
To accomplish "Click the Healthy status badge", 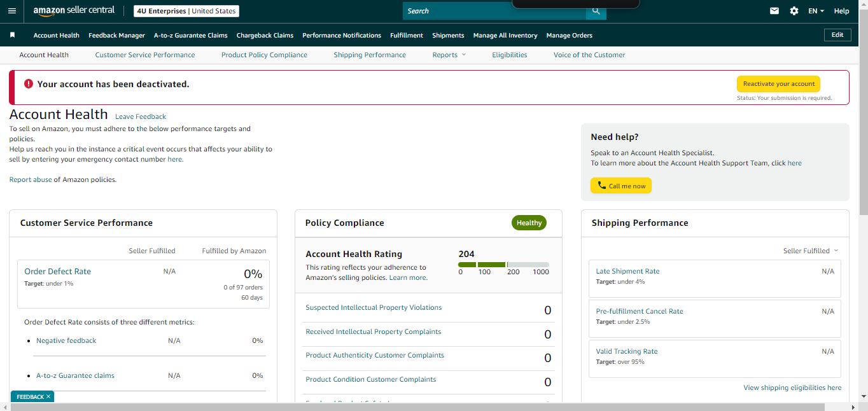I will point(529,223).
